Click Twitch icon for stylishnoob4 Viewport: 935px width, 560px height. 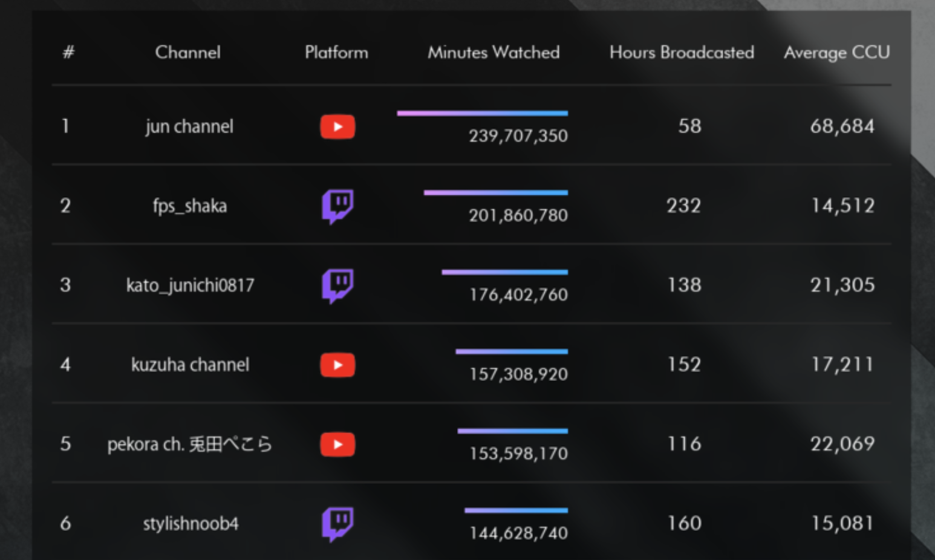[x=337, y=524]
